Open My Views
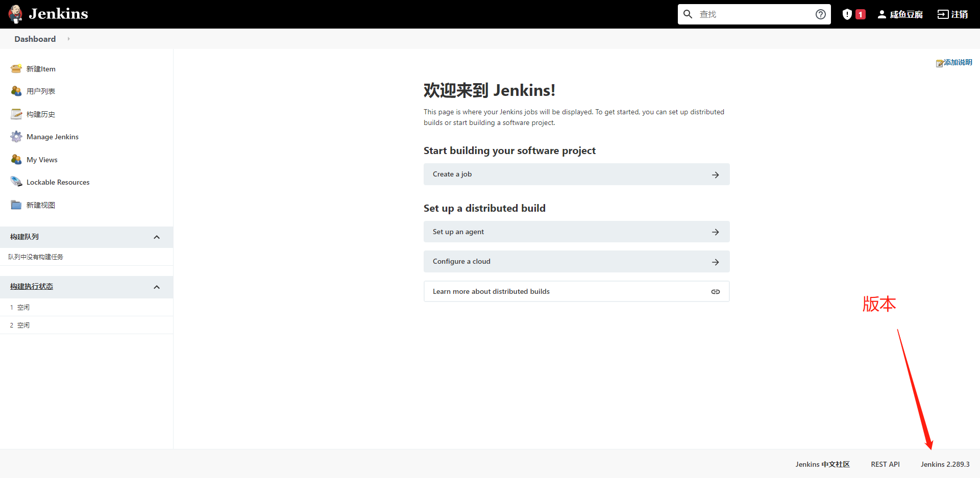The height and width of the screenshot is (478, 980). pos(42,160)
